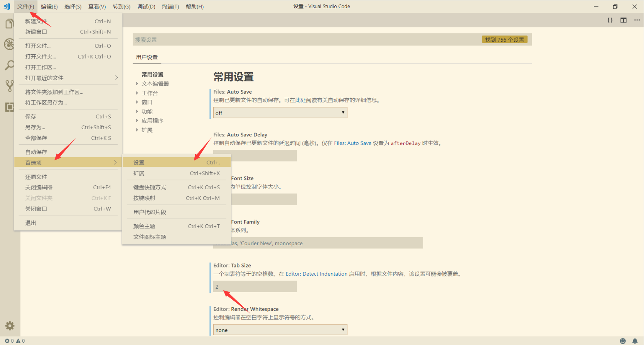Switch to 用户设置 tab
This screenshot has width=644, height=345.
pyautogui.click(x=147, y=57)
